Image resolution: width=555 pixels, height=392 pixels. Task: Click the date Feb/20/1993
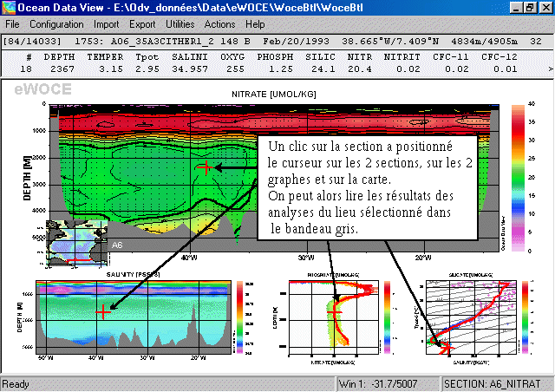pos(296,42)
